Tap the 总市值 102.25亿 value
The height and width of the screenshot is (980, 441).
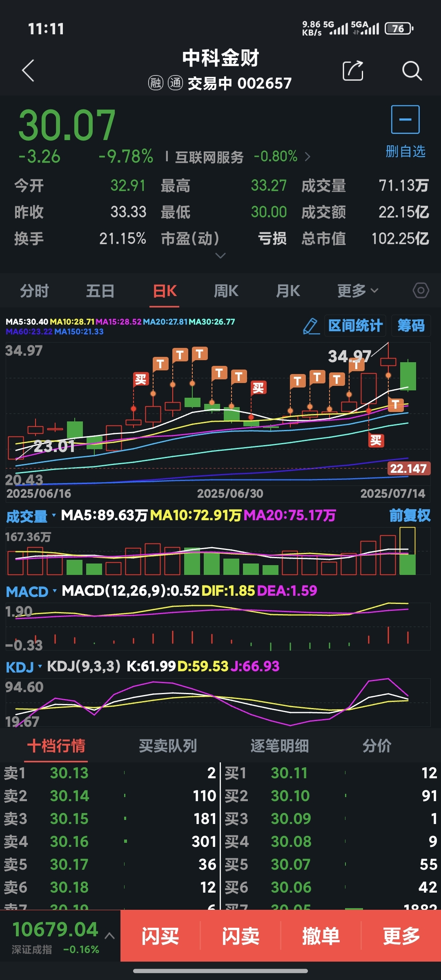tap(400, 238)
